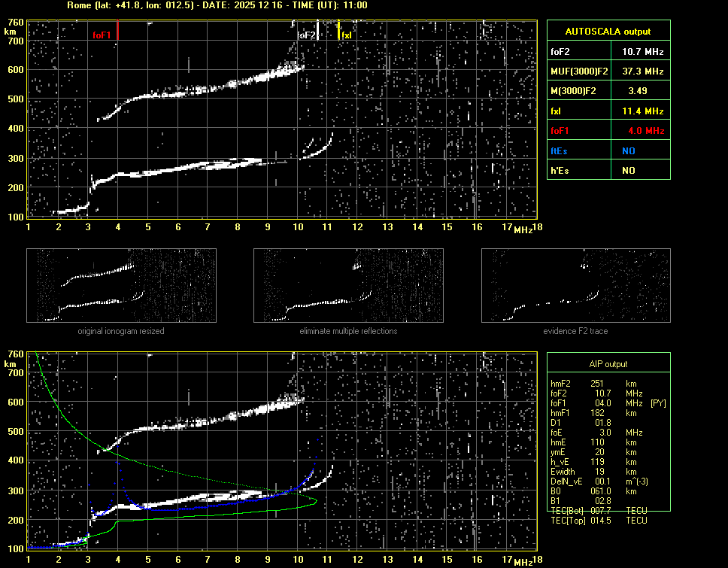Click the M(3000)F2 value 3.49
The height and width of the screenshot is (568, 728).
[x=642, y=91]
